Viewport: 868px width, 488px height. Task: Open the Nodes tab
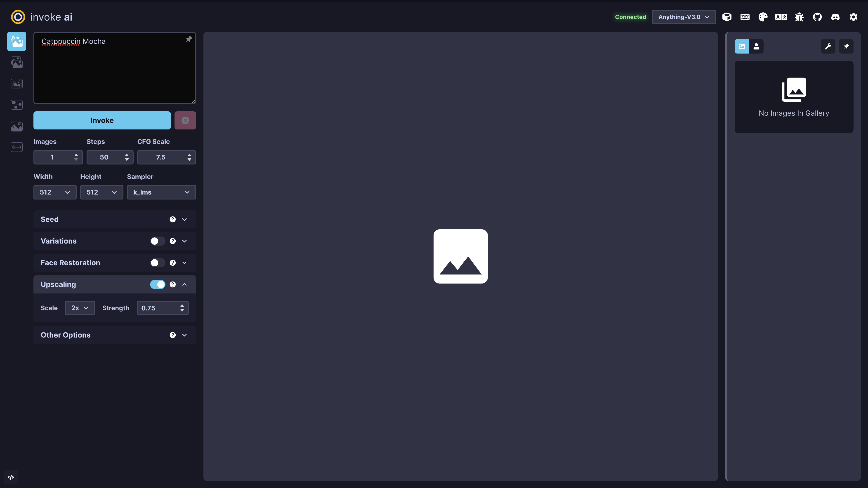pyautogui.click(x=17, y=105)
